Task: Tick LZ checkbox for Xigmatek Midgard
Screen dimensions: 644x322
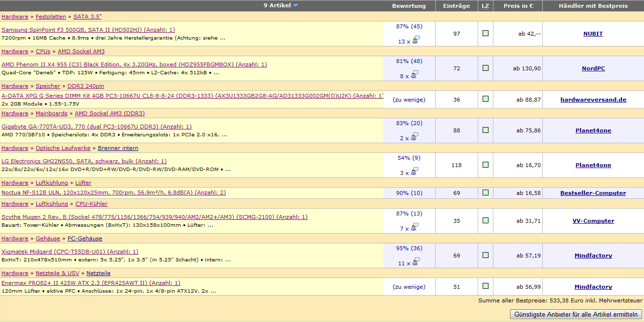Action: (486, 255)
